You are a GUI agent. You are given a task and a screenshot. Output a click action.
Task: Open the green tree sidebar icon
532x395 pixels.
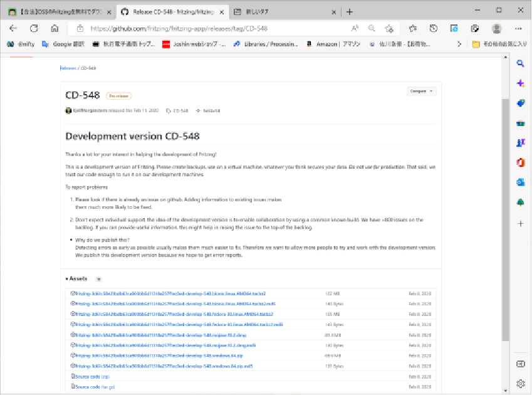point(521,203)
